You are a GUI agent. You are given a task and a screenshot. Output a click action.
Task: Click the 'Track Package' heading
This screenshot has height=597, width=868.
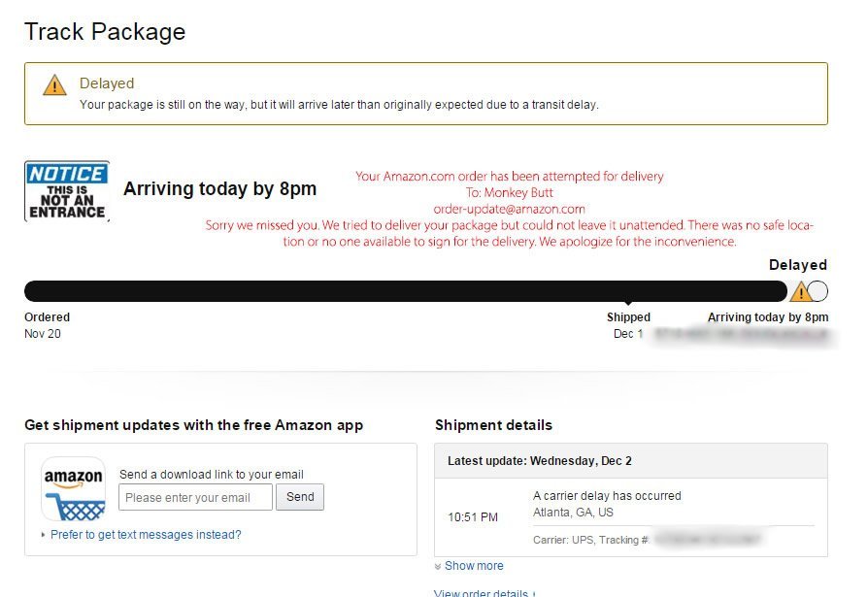(x=105, y=31)
